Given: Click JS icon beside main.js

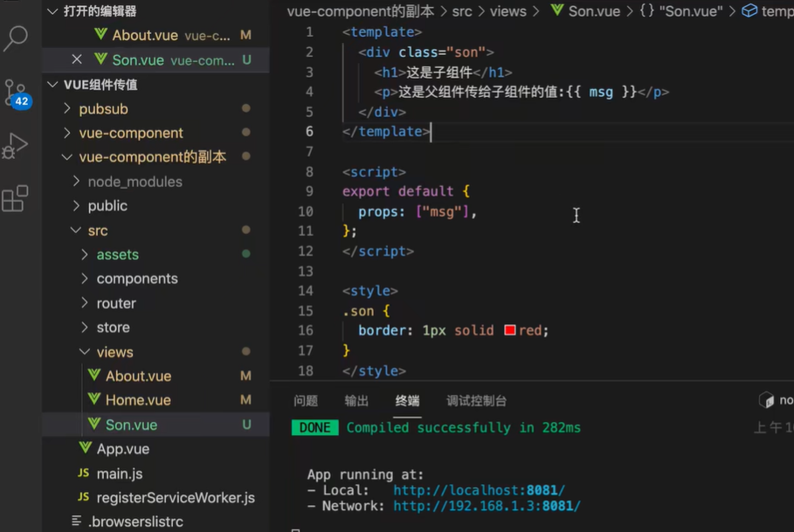Looking at the screenshot, I should tap(84, 473).
